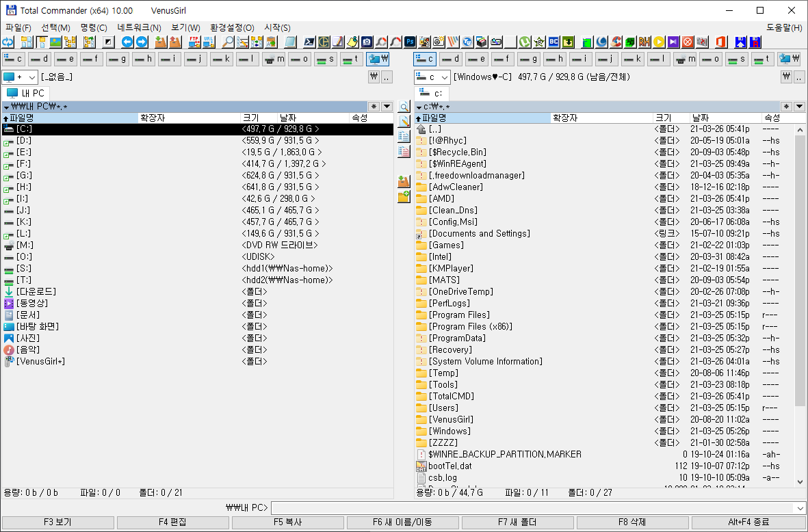Image resolution: width=808 pixels, height=532 pixels.
Task: Click the F4 편집 button
Action: pyautogui.click(x=172, y=522)
